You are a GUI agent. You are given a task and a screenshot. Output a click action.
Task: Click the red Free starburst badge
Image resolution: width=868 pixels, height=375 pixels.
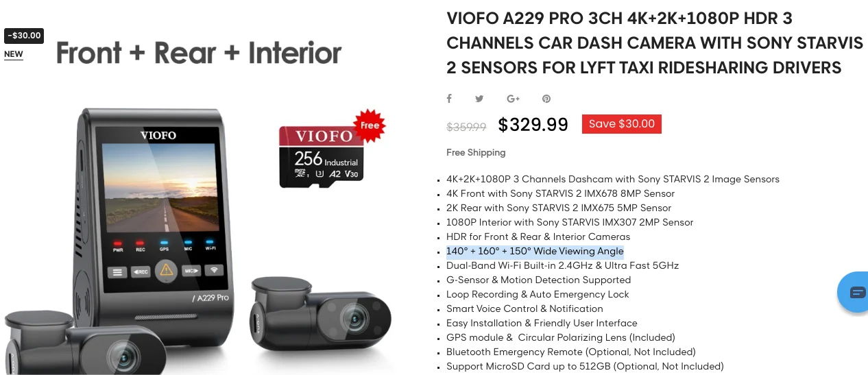[370, 125]
